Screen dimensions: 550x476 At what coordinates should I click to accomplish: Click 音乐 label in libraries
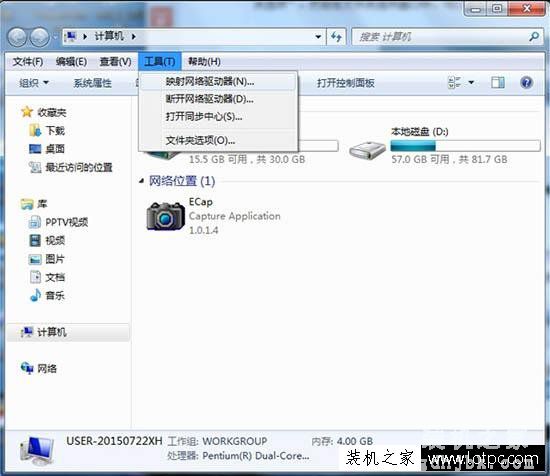tap(55, 295)
